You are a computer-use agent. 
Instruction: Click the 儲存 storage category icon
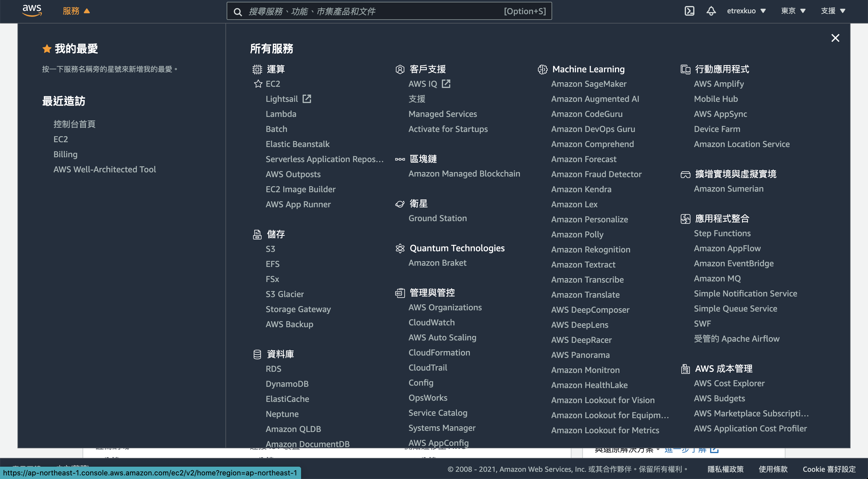[257, 234]
